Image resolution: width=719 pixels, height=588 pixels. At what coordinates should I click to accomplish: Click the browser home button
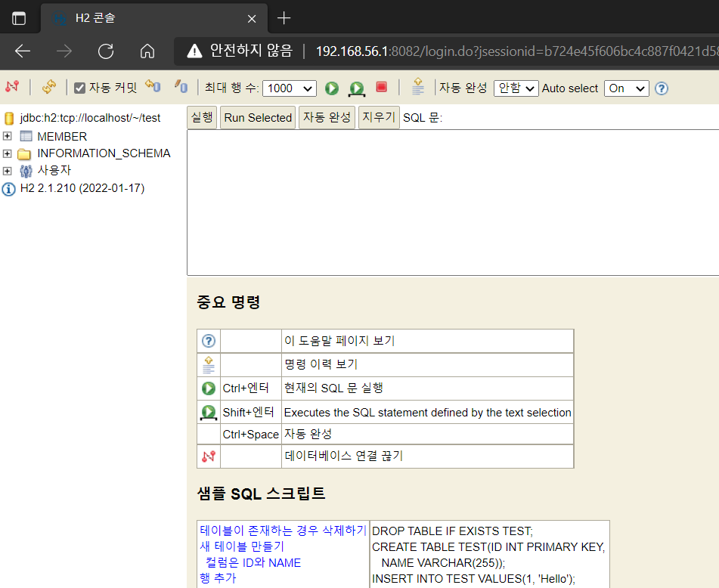(147, 51)
